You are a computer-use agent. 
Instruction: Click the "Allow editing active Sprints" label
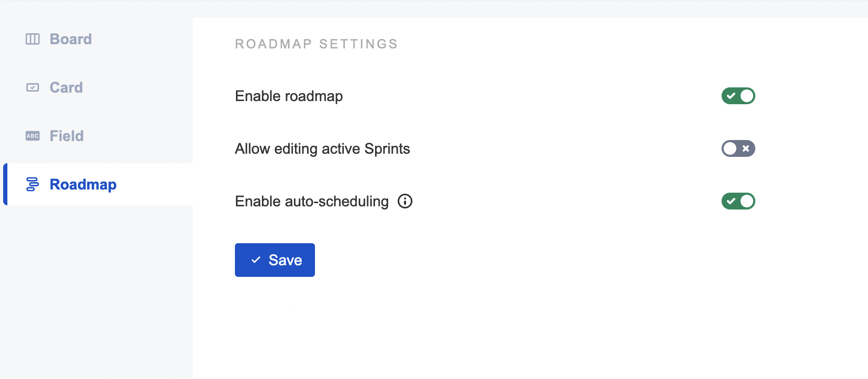(322, 148)
